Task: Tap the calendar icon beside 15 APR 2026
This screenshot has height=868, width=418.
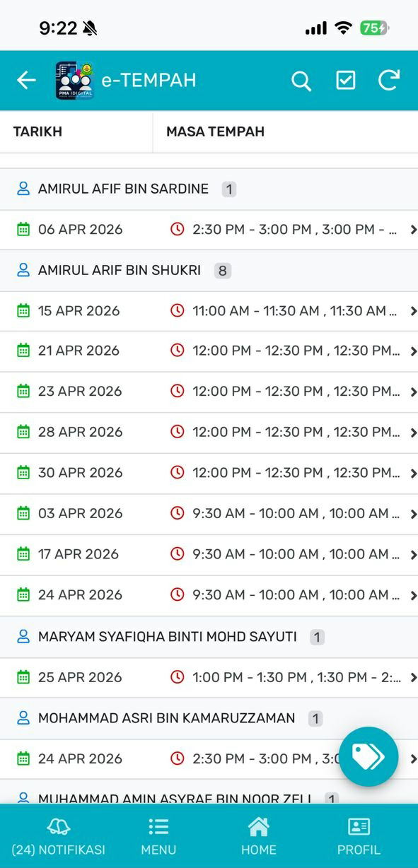Action: [23, 310]
